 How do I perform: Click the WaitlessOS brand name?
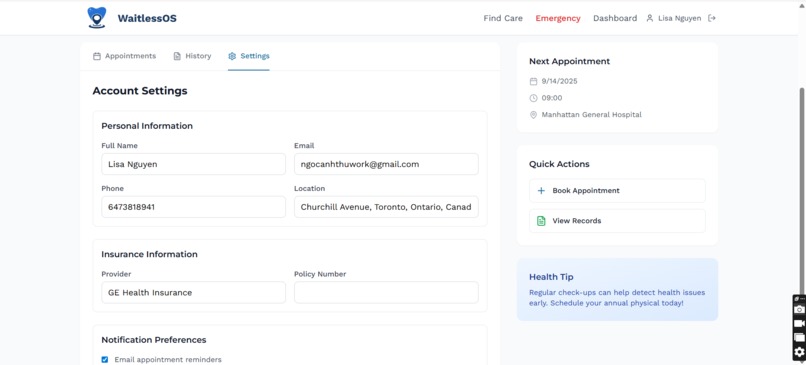coord(147,19)
